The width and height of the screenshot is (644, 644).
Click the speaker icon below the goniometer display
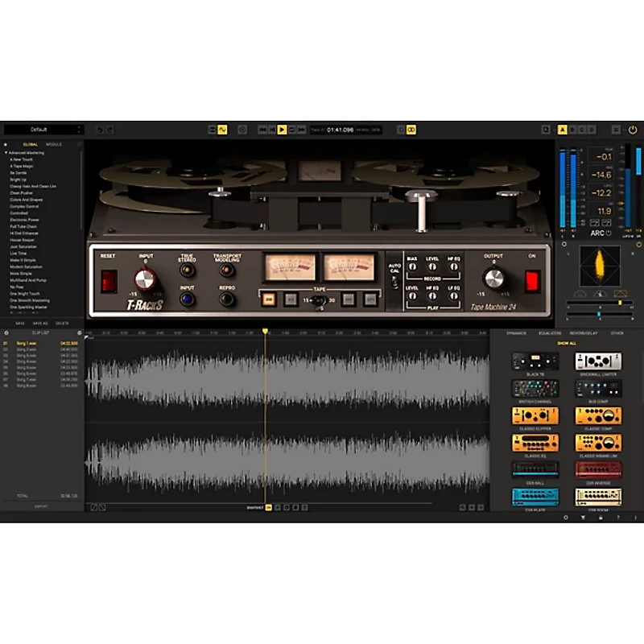tap(600, 294)
